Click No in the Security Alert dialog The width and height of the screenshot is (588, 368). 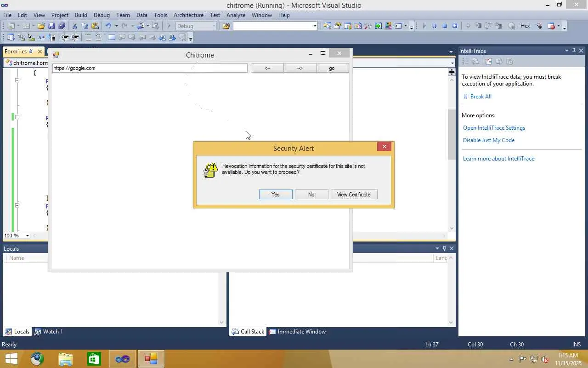click(311, 195)
